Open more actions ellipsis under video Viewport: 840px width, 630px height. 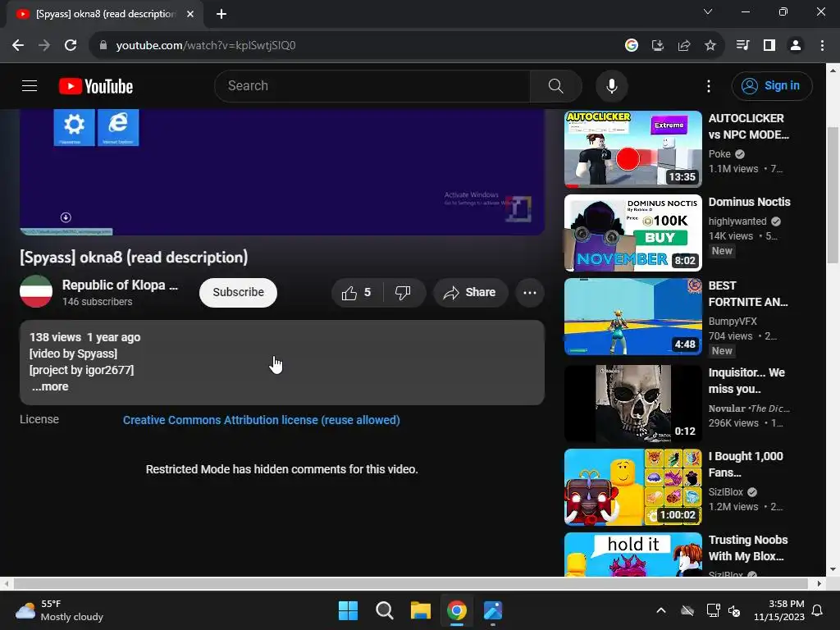529,293
